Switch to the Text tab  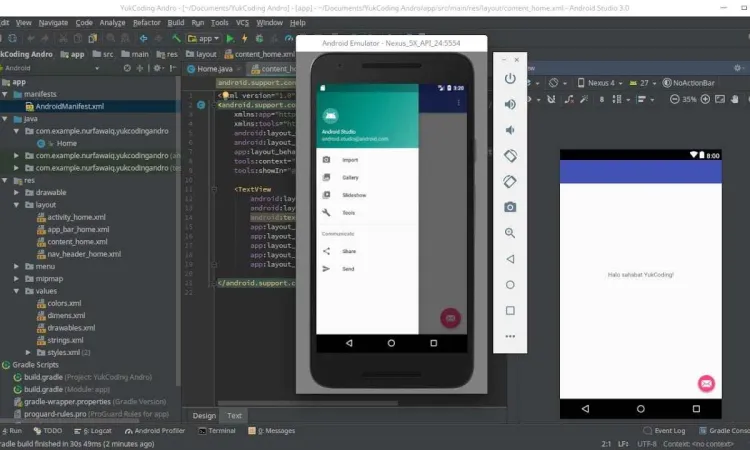coord(234,416)
